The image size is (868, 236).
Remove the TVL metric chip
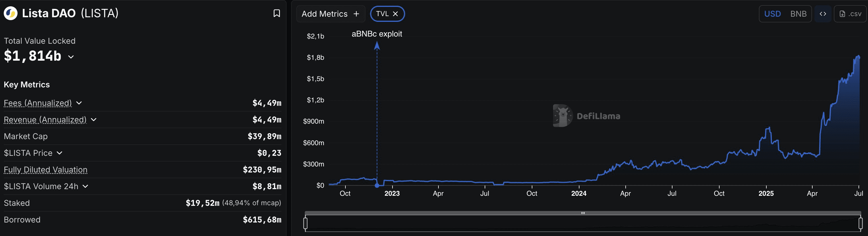(396, 14)
